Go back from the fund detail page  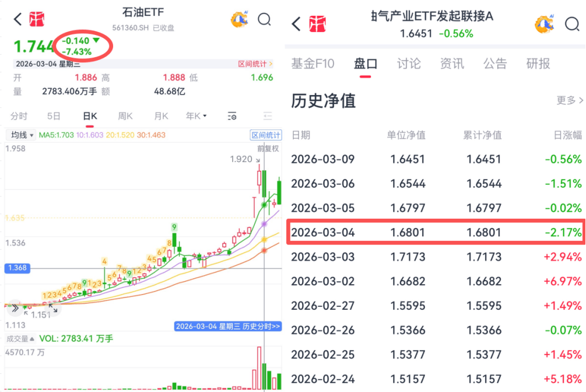pyautogui.click(x=296, y=24)
